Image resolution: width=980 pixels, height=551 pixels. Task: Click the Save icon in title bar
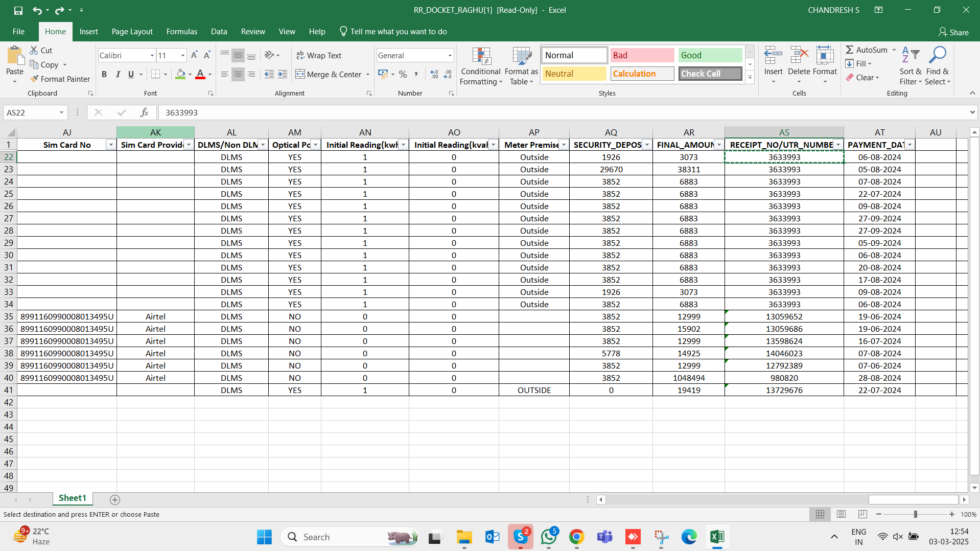[x=18, y=10]
